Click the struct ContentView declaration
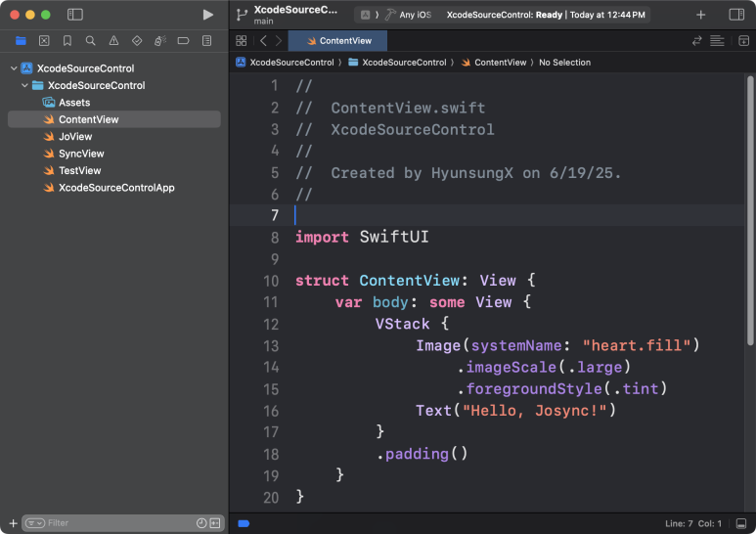Screen dimensions: 756x534 (x=415, y=281)
